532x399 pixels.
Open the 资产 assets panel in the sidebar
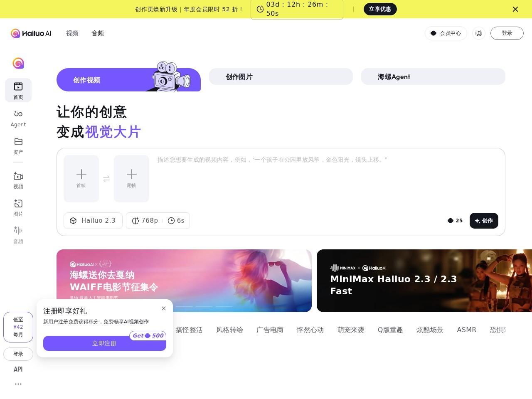(x=18, y=145)
